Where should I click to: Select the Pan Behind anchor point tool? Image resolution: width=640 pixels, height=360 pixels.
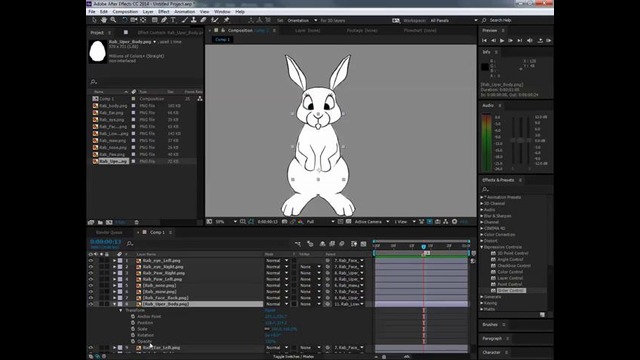coord(143,20)
